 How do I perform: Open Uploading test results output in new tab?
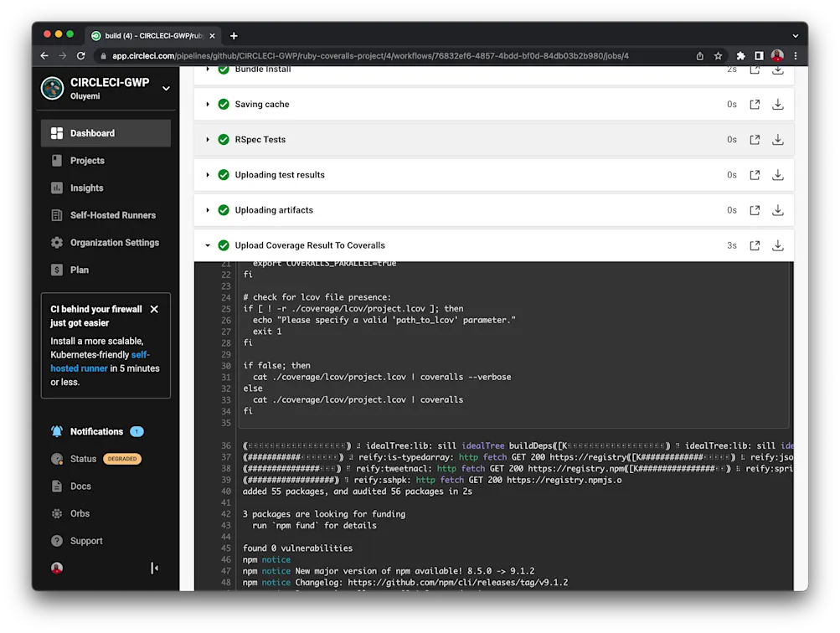point(755,175)
